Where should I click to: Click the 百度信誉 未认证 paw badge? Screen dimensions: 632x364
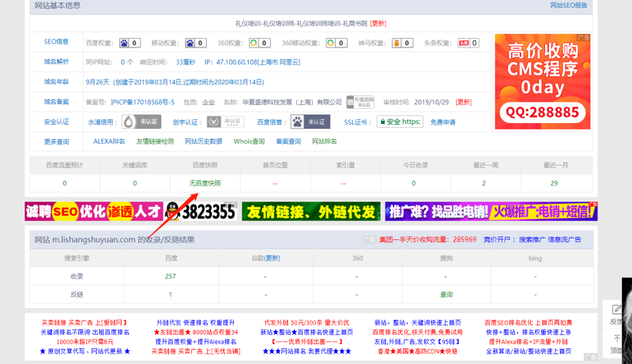click(x=310, y=122)
